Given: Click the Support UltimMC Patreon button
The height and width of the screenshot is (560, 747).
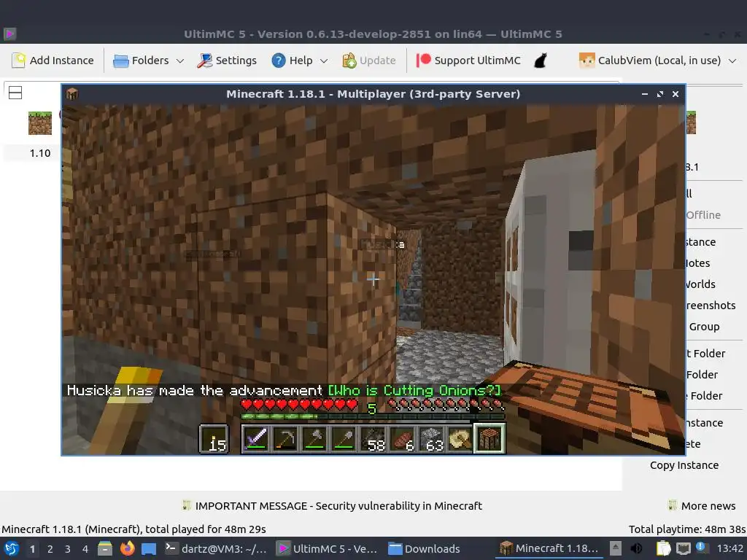Looking at the screenshot, I should [x=468, y=61].
